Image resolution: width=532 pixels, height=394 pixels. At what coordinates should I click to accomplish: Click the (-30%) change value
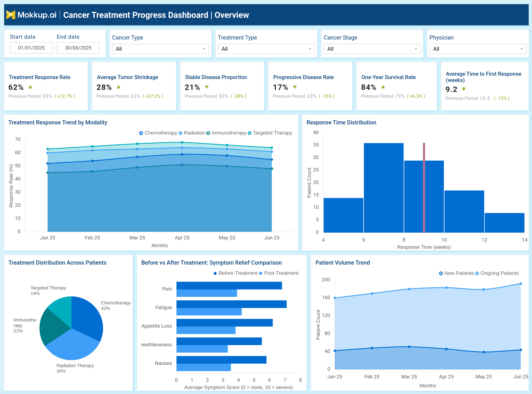239,96
